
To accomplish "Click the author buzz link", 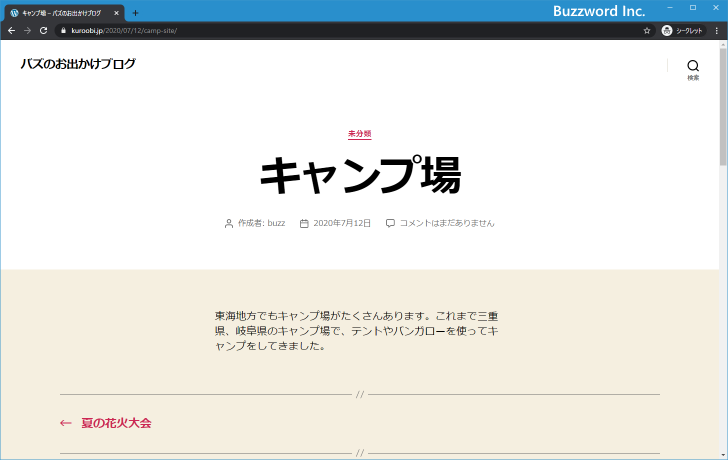I will 276,223.
